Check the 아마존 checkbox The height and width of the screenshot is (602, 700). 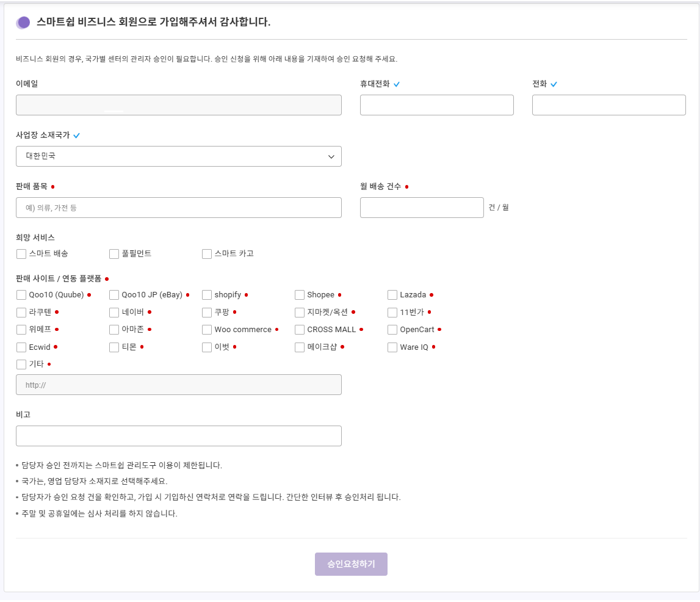coord(114,330)
